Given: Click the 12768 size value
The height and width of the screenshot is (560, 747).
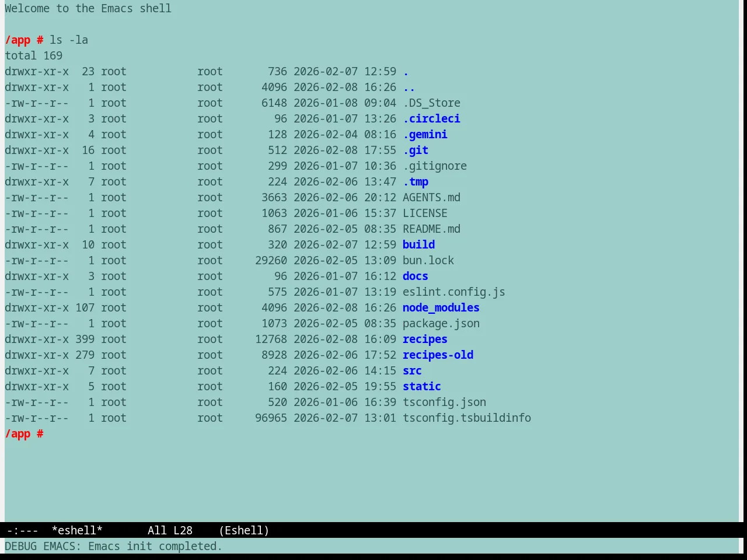Looking at the screenshot, I should (x=271, y=339).
